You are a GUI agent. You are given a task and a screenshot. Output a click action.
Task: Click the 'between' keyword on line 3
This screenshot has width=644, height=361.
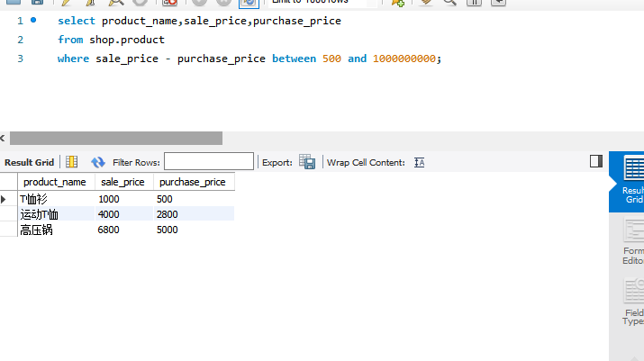pyautogui.click(x=294, y=59)
